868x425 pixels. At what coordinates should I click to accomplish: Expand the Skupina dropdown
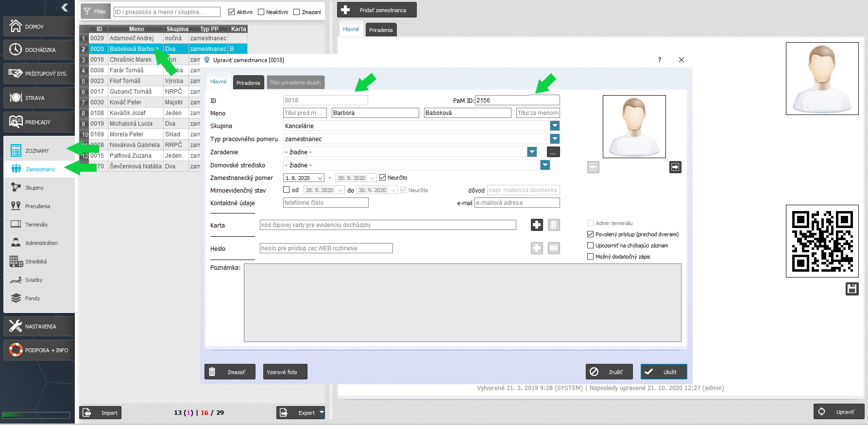pyautogui.click(x=555, y=126)
